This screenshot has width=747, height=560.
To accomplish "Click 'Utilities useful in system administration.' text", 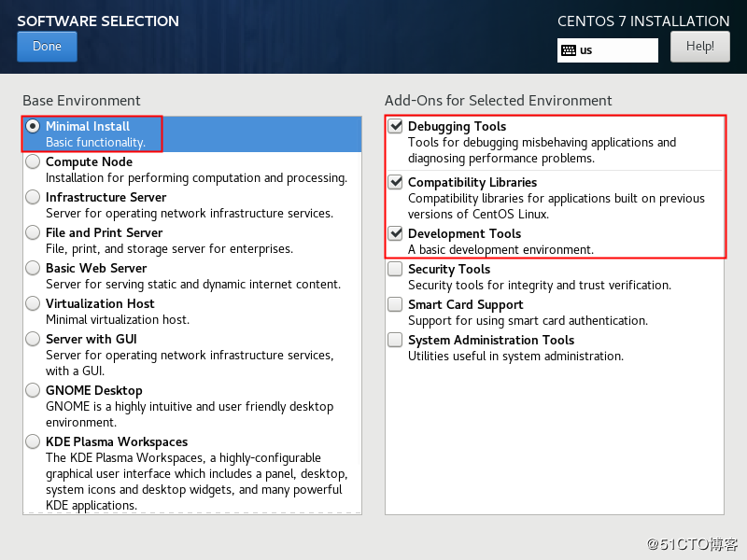I will (515, 357).
